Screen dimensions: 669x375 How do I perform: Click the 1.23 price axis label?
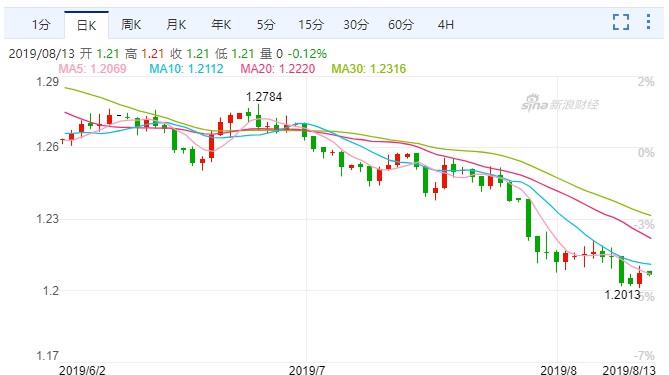coord(47,219)
